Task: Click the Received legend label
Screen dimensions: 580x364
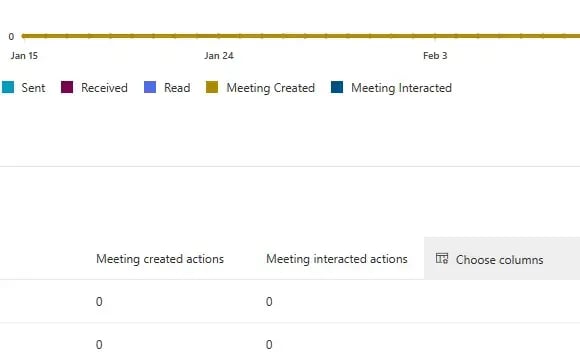Action: (x=104, y=88)
